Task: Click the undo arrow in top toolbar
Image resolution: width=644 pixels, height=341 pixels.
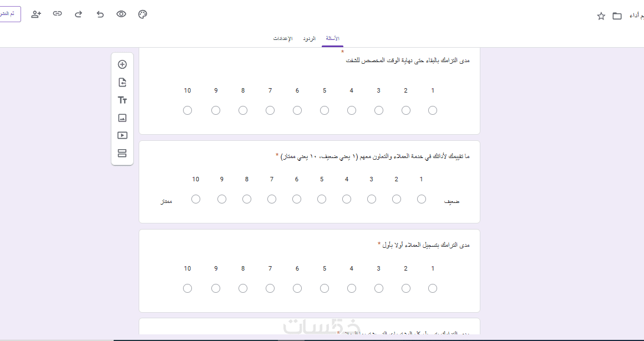Action: point(100,14)
